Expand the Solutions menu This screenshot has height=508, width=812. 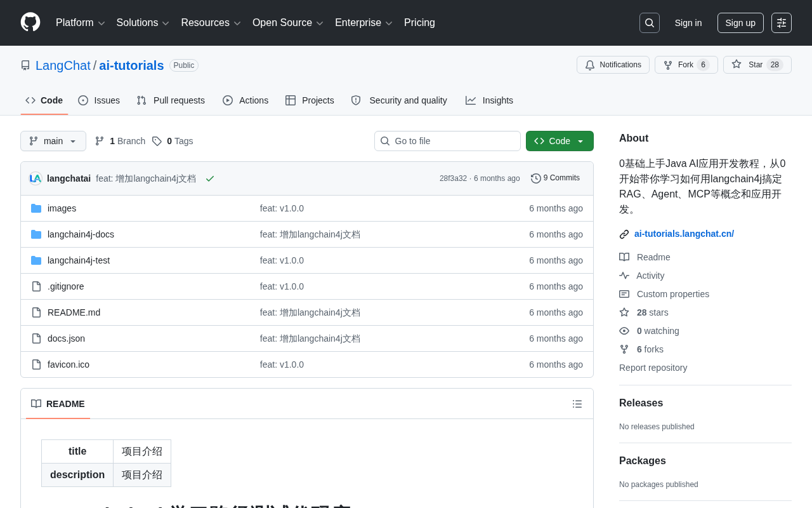pyautogui.click(x=143, y=23)
